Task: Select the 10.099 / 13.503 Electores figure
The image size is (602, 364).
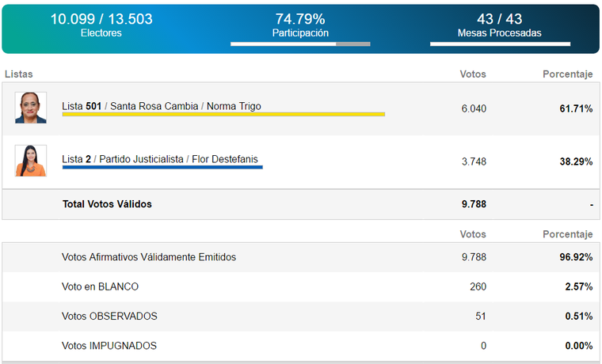Action: 101,19
